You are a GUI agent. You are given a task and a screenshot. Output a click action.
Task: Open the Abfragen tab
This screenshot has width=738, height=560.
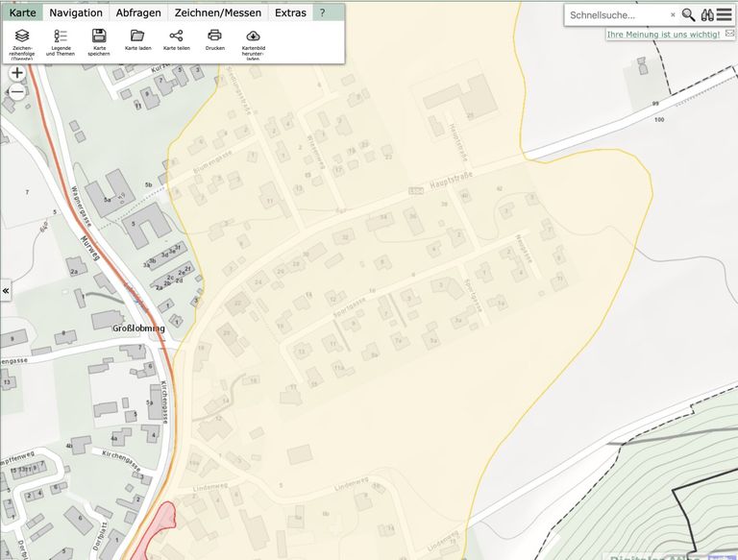(x=138, y=12)
